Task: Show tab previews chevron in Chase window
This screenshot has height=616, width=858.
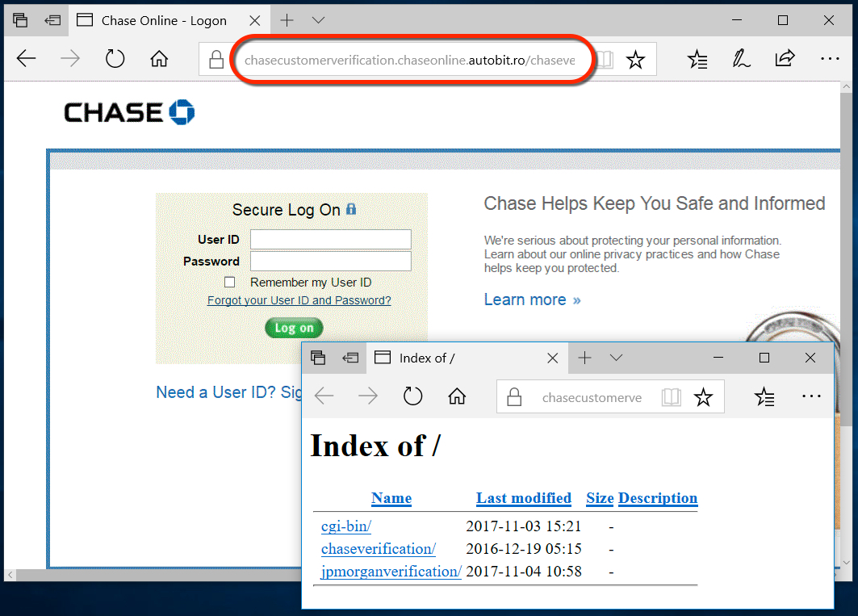Action: click(319, 20)
